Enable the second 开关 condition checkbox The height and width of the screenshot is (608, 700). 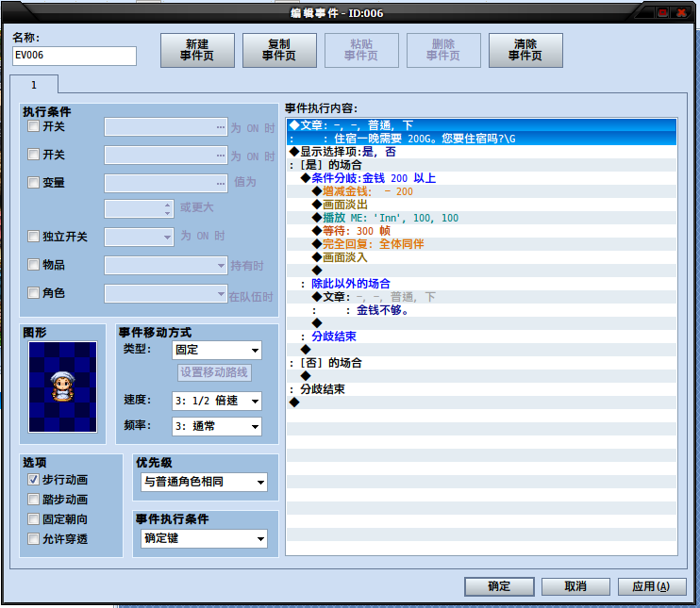[33, 155]
